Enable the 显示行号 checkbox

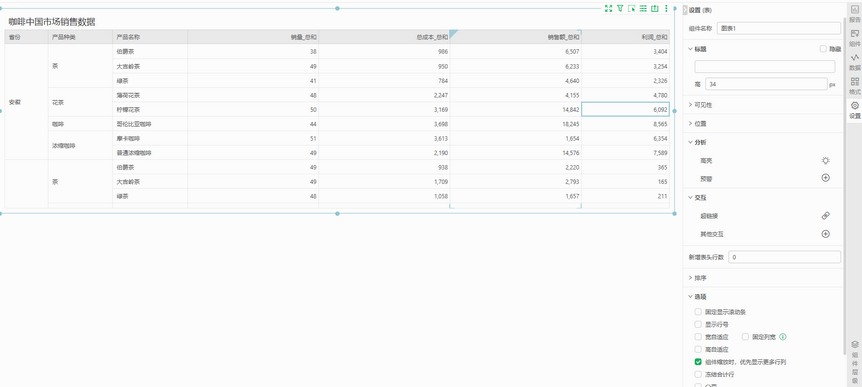pos(698,324)
